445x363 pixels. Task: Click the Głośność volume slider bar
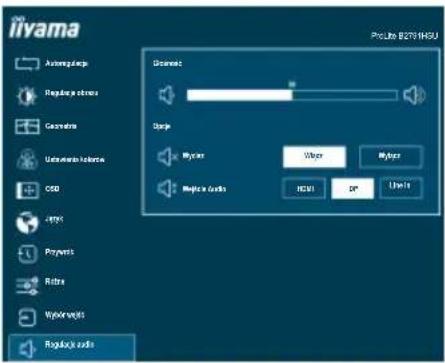[x=292, y=95]
